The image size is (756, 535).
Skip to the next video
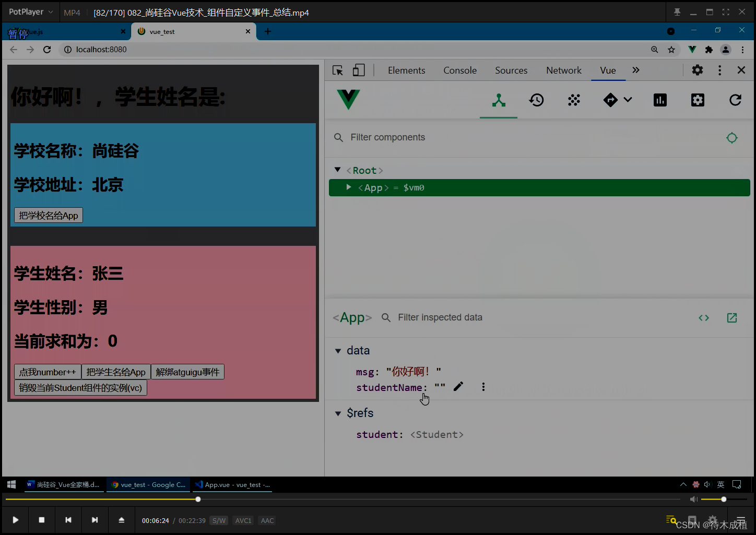(x=95, y=520)
